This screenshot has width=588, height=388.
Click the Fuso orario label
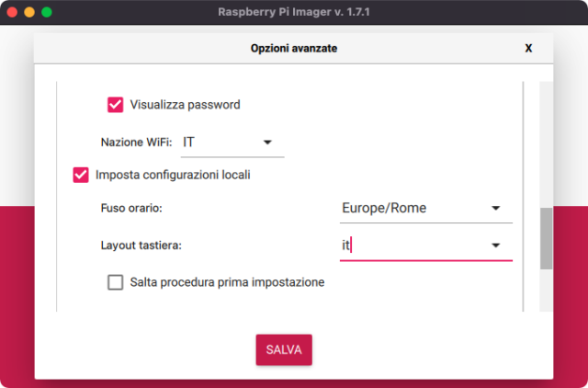131,209
